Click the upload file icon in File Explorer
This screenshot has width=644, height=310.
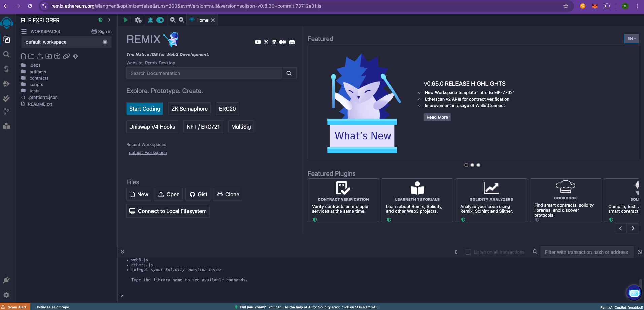(40, 56)
